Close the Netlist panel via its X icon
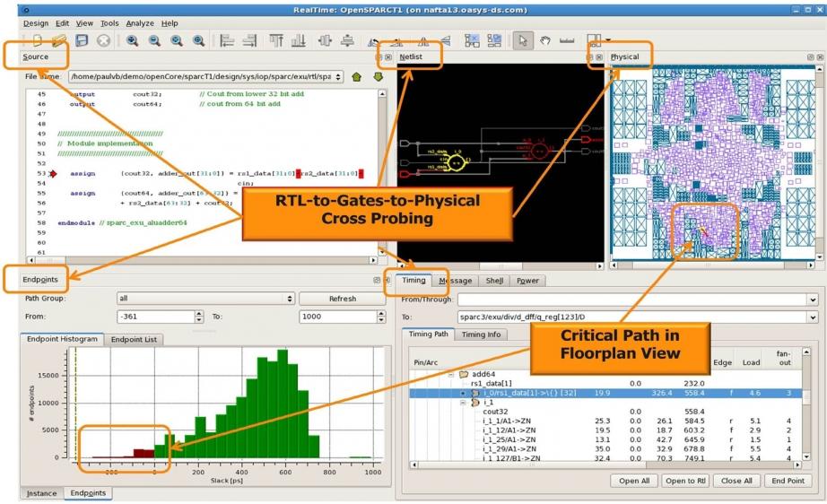This screenshot has height=504, width=827. tap(599, 56)
